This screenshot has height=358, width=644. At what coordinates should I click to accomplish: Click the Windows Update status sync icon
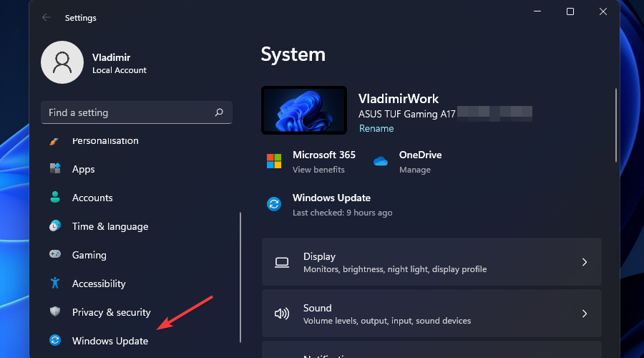[274, 204]
